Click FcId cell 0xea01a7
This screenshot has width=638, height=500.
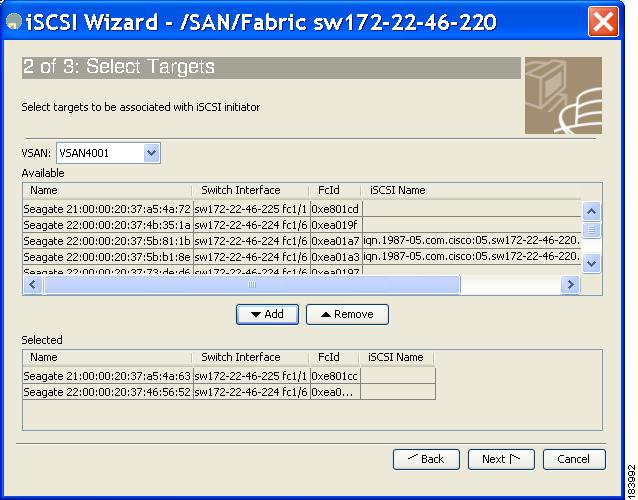point(336,241)
